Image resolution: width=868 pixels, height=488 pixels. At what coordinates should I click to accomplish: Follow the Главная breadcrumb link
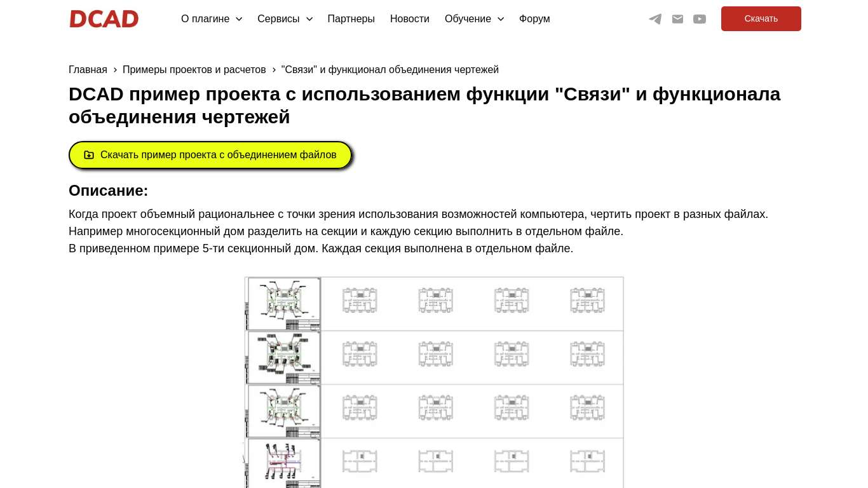pos(88,70)
